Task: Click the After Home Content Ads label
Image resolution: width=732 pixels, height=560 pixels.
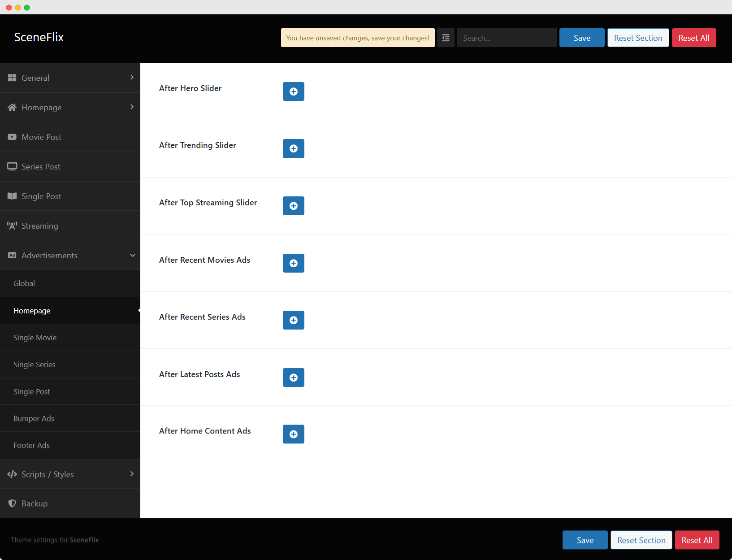Action: click(x=205, y=431)
